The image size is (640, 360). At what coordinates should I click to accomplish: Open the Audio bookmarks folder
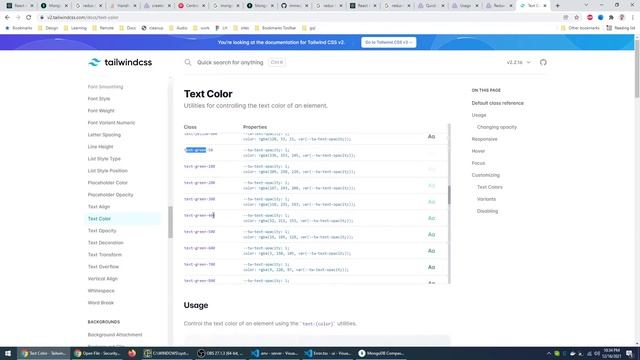[178, 28]
